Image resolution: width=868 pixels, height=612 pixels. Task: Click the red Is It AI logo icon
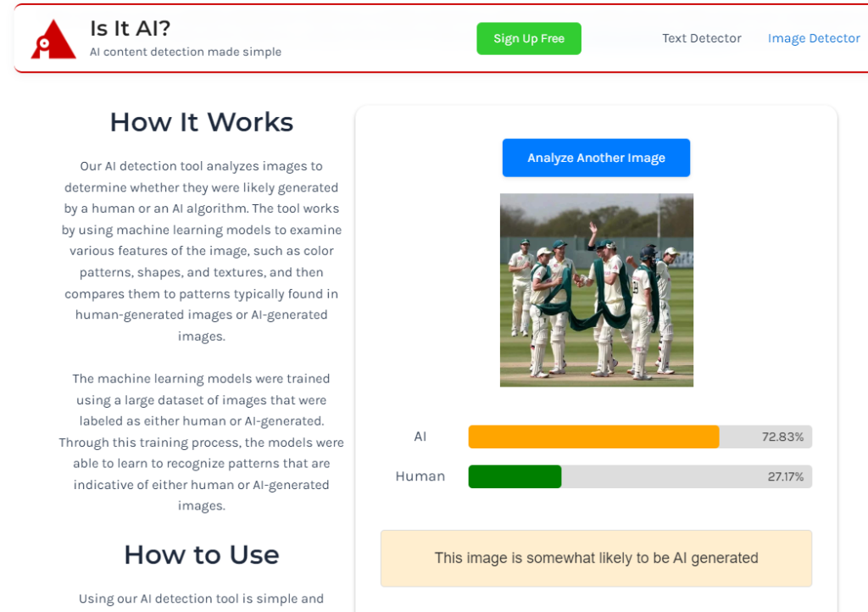(53, 39)
